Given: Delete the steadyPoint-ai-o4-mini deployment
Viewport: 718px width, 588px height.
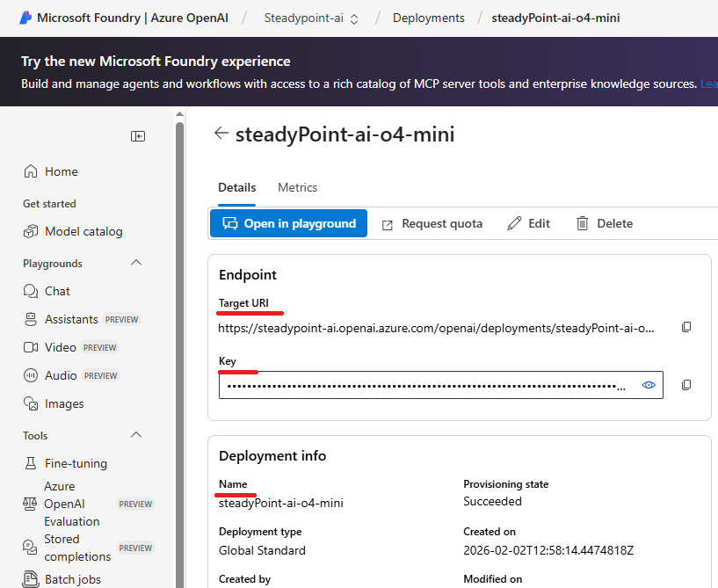Looking at the screenshot, I should click(605, 223).
